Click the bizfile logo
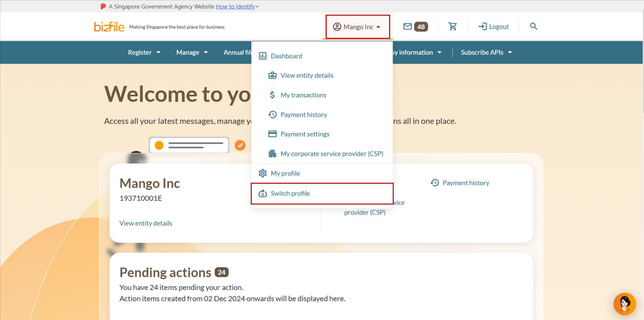This screenshot has height=320, width=644. [x=109, y=27]
